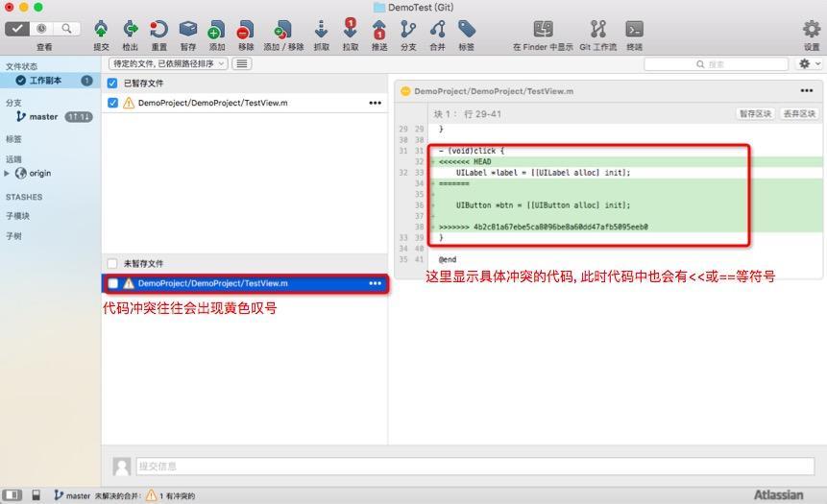Open ellipsis menu for staged TestView.m
The height and width of the screenshot is (504, 827).
pos(375,103)
